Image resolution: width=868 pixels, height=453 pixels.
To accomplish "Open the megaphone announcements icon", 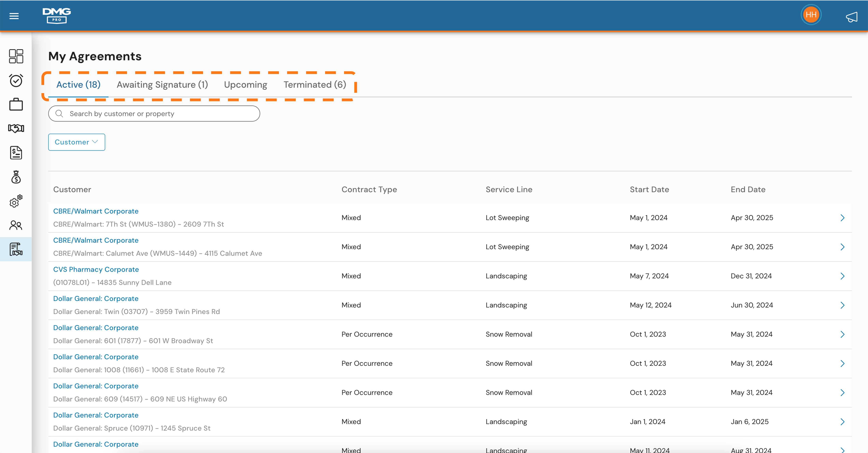I will click(x=851, y=17).
